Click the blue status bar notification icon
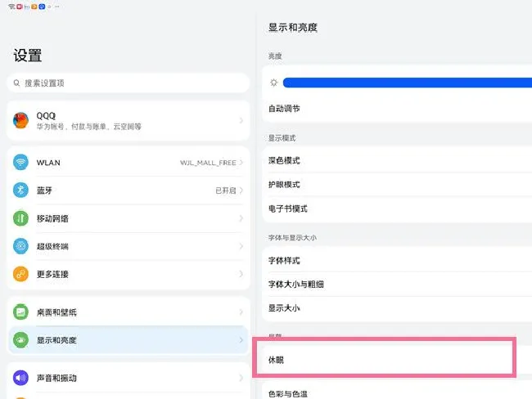Screen dimensions: 532x399 point(42,7)
